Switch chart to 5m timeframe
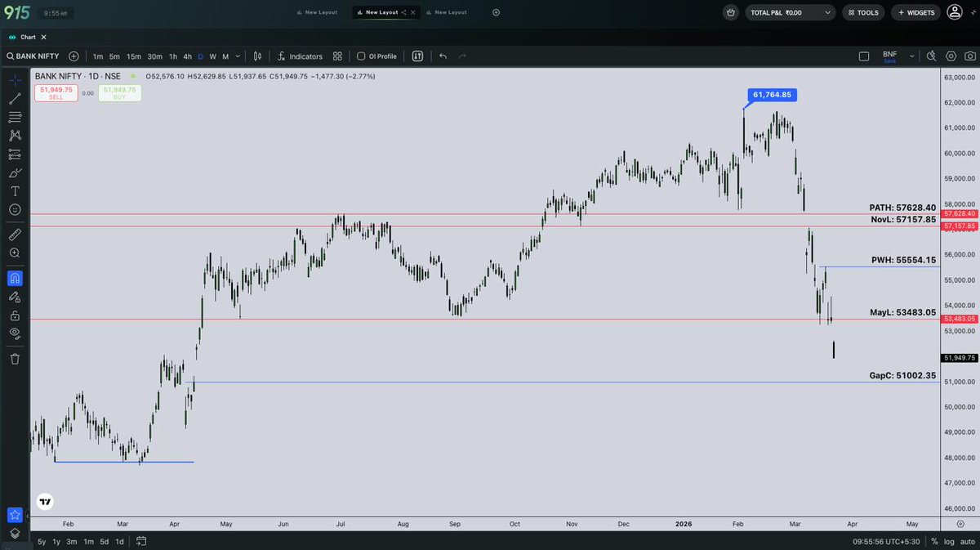Screen dimensions: 980x550 tap(114, 56)
